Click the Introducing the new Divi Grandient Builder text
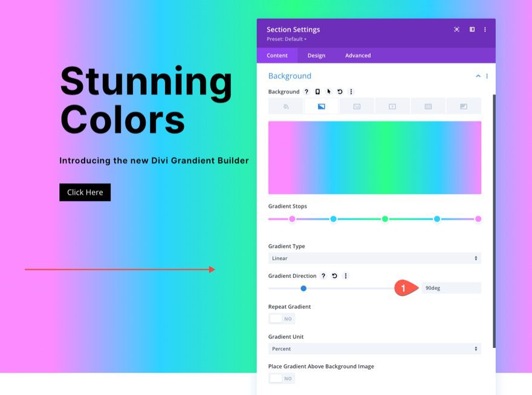The width and height of the screenshot is (532, 395). point(154,161)
